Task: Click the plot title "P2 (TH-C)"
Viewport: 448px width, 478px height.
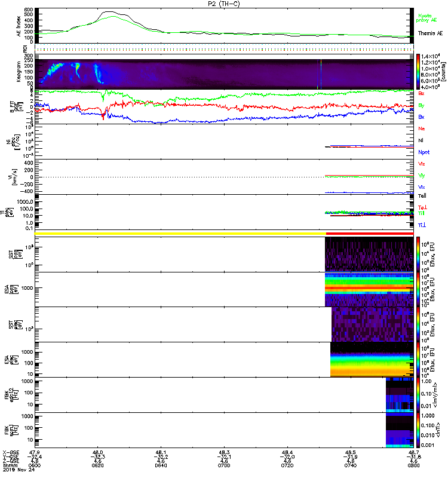Action: click(223, 4)
